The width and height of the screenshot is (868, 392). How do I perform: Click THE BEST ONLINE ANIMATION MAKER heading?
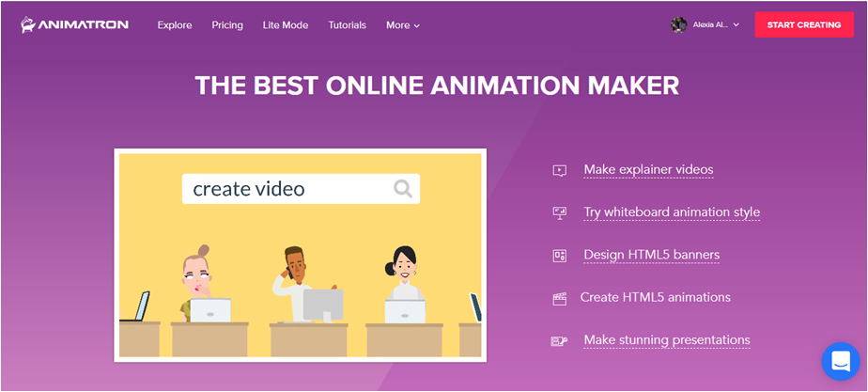click(438, 86)
